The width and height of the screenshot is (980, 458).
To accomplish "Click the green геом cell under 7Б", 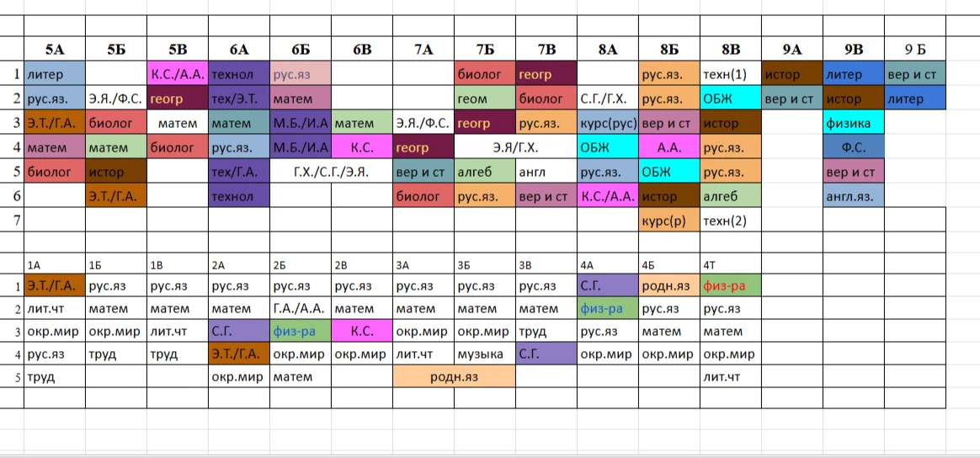I will click(x=485, y=99).
